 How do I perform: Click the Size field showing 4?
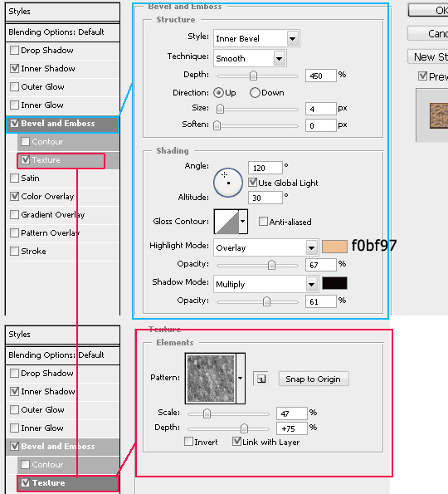point(321,109)
